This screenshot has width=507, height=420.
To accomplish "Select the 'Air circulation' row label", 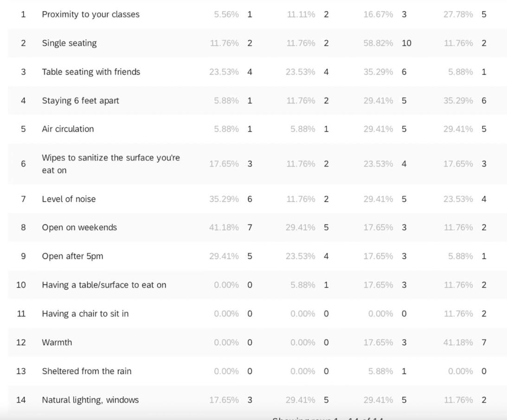I will pyautogui.click(x=68, y=129).
